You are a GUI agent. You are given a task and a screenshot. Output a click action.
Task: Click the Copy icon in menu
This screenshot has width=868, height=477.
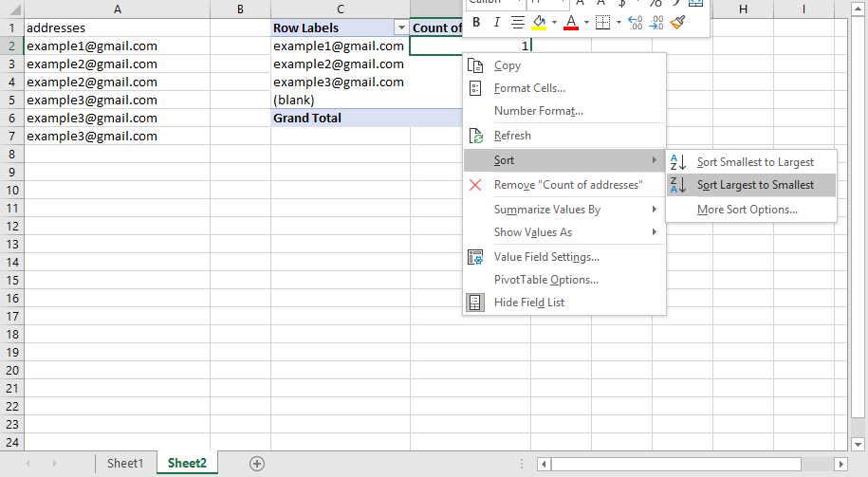(475, 65)
